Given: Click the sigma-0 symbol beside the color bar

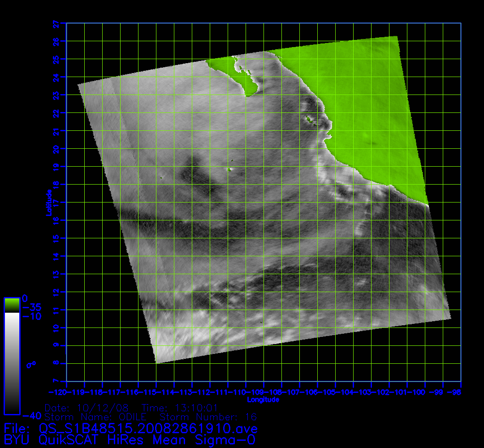Looking at the screenshot, I should [x=31, y=364].
